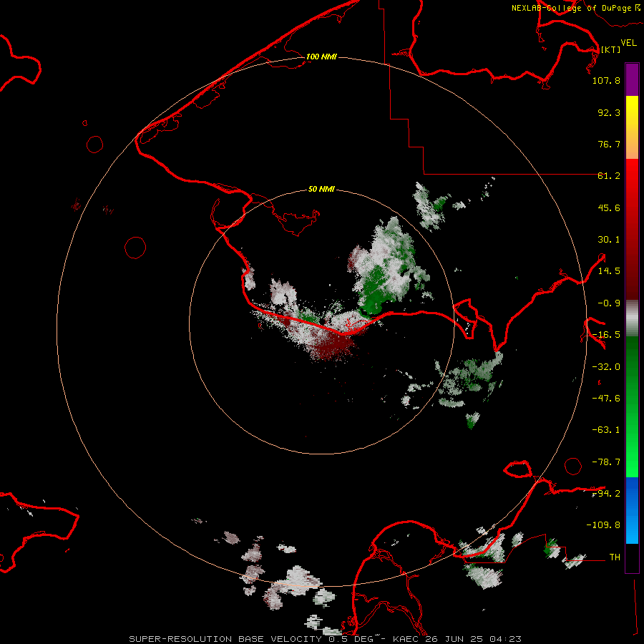The height and width of the screenshot is (644, 644).
Task: Click the -32.0 velocity scale value
Action: [x=606, y=367]
